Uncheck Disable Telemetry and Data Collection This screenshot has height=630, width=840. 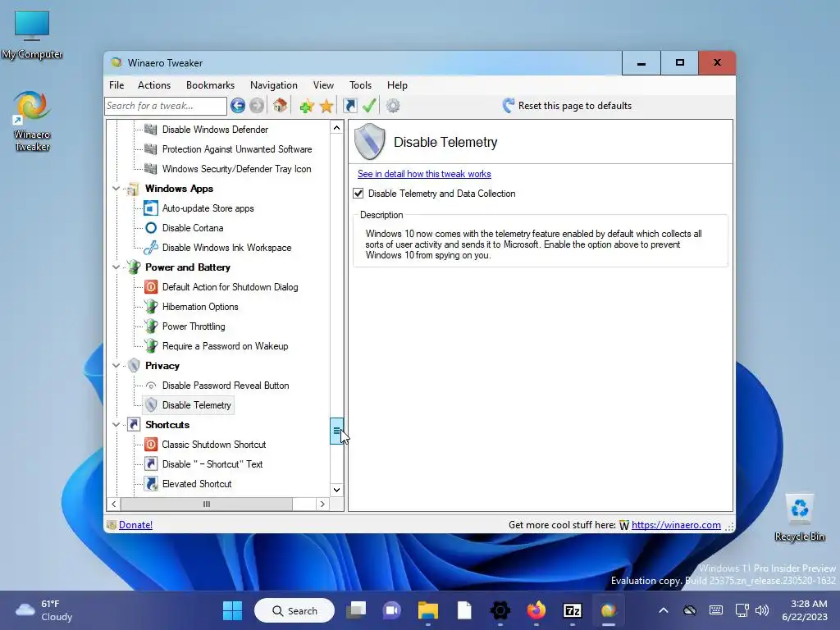[x=358, y=194]
